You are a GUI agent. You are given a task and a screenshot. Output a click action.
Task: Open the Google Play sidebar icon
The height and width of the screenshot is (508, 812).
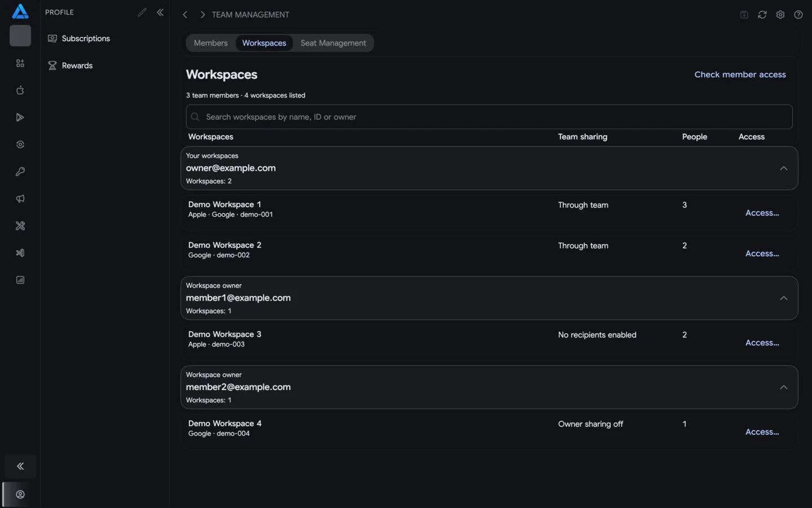(20, 117)
